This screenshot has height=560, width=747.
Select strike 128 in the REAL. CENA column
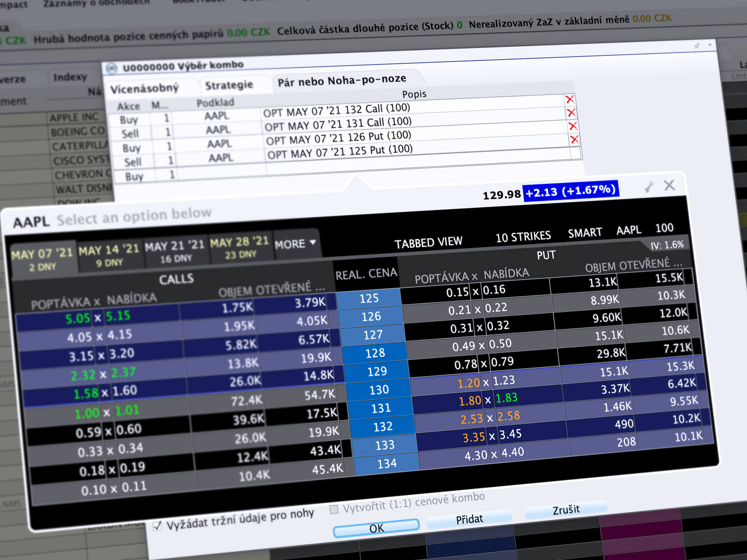pos(375,353)
